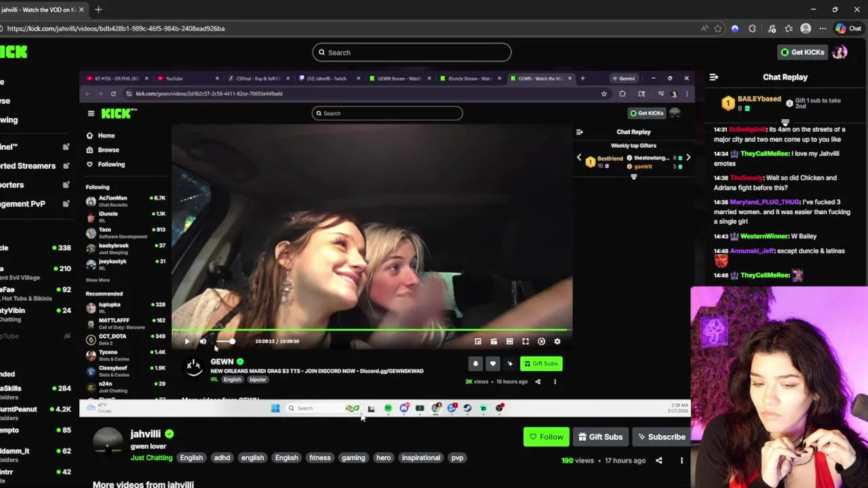This screenshot has height=488, width=868.
Task: Collapse Chat Replay panel with arrow icon
Action: pos(713,77)
